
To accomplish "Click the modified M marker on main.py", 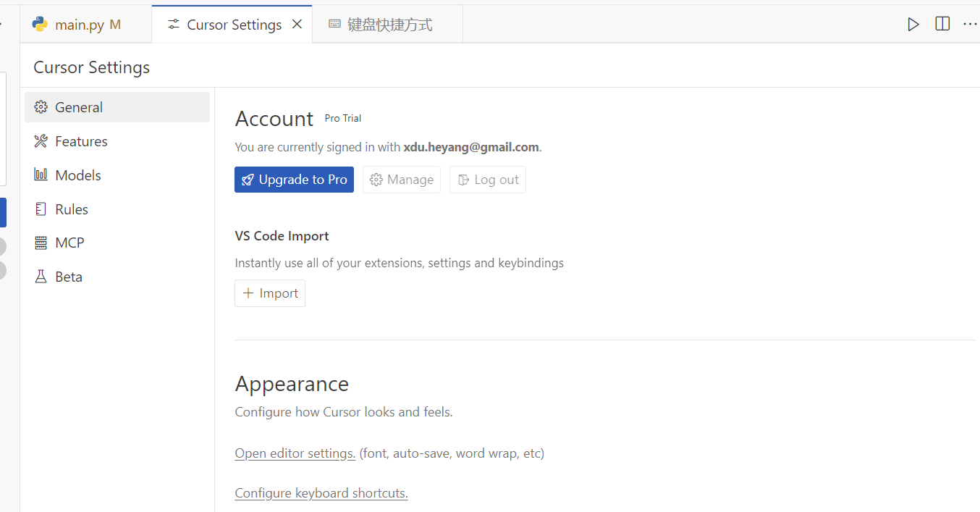I will pyautogui.click(x=115, y=25).
